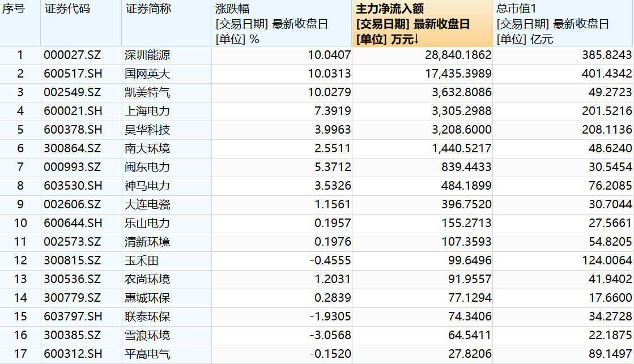
Task: Select stock code 000027.SZ
Action: coord(73,55)
